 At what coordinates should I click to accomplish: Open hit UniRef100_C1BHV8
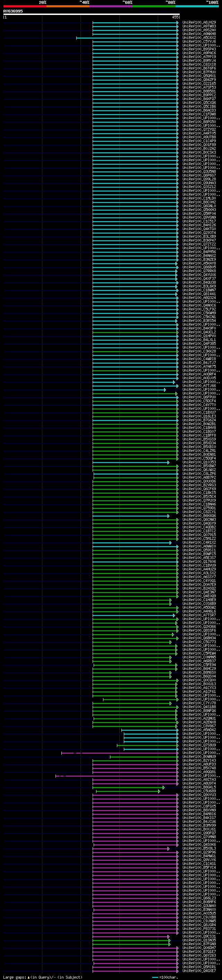[x=199, y=428]
